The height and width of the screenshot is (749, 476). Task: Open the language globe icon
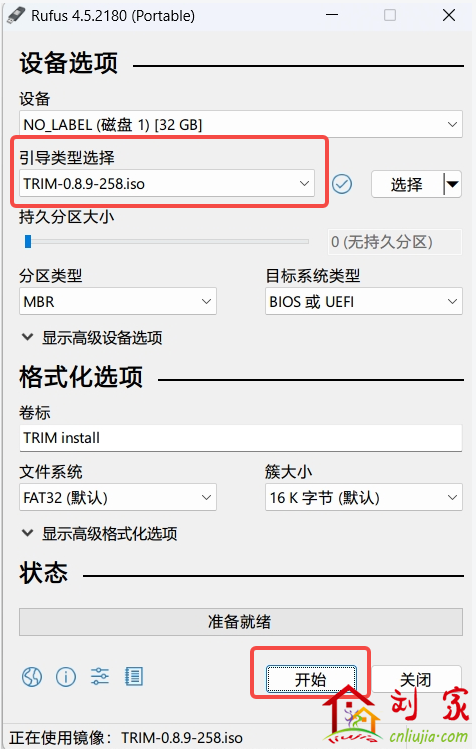(32, 676)
